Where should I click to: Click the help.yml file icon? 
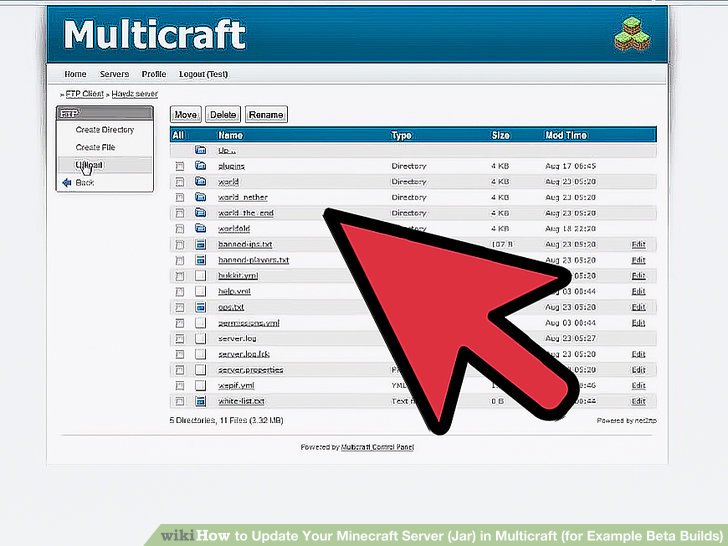coord(200,291)
